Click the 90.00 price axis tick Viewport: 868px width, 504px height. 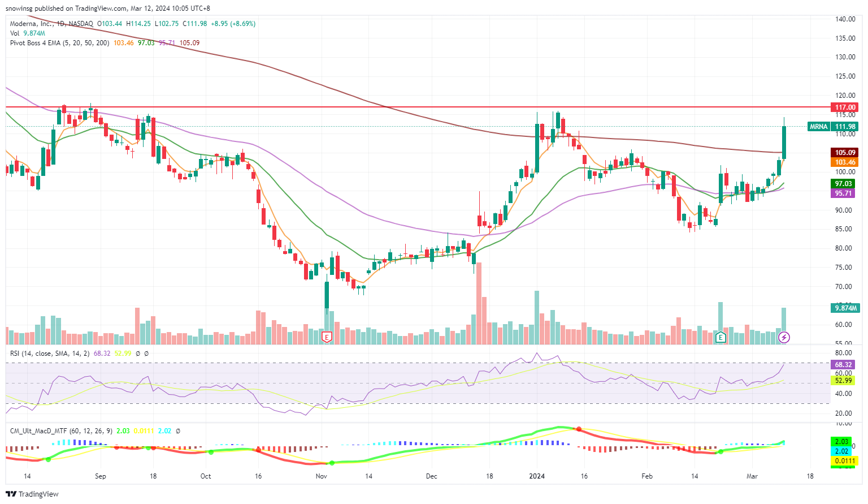click(x=844, y=210)
